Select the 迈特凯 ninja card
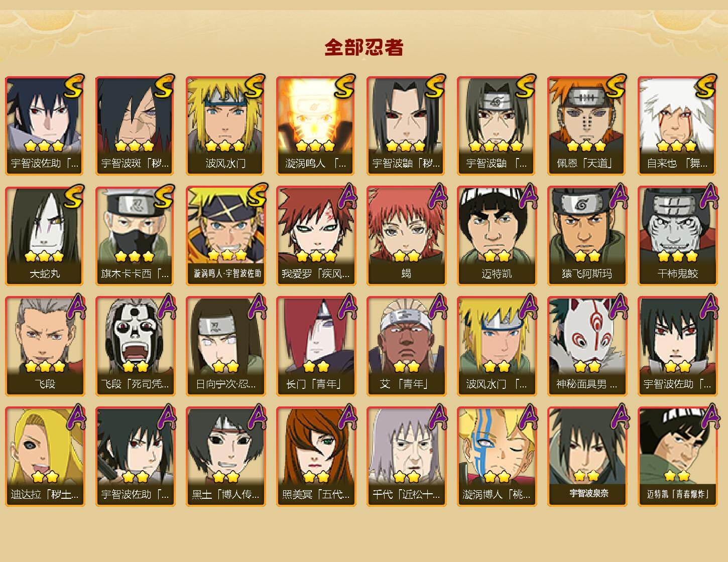 coord(496,236)
